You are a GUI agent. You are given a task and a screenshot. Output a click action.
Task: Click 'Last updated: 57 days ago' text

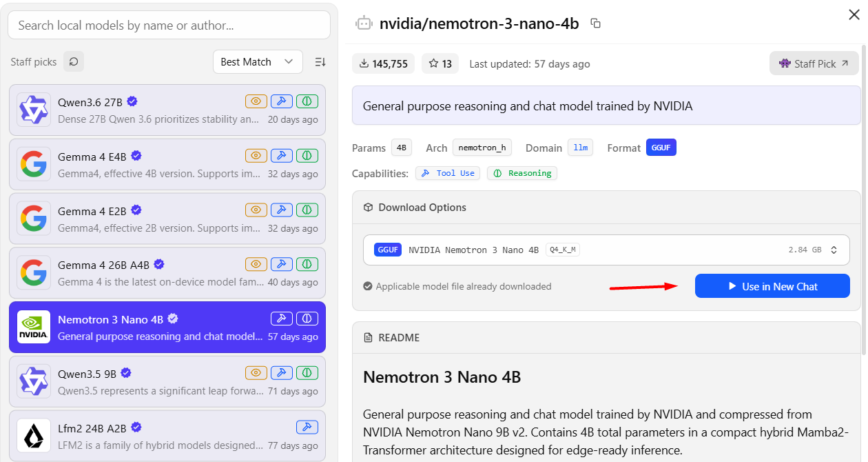coord(530,63)
